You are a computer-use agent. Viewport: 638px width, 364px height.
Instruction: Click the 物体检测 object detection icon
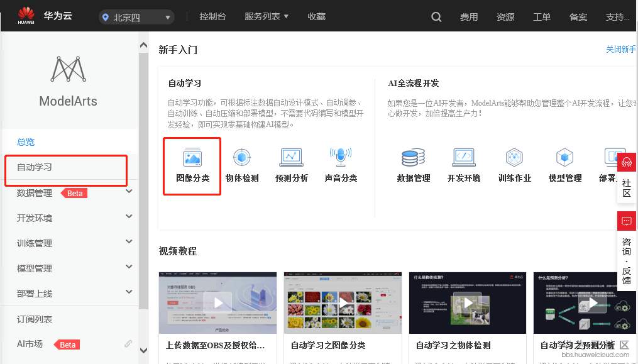(242, 157)
